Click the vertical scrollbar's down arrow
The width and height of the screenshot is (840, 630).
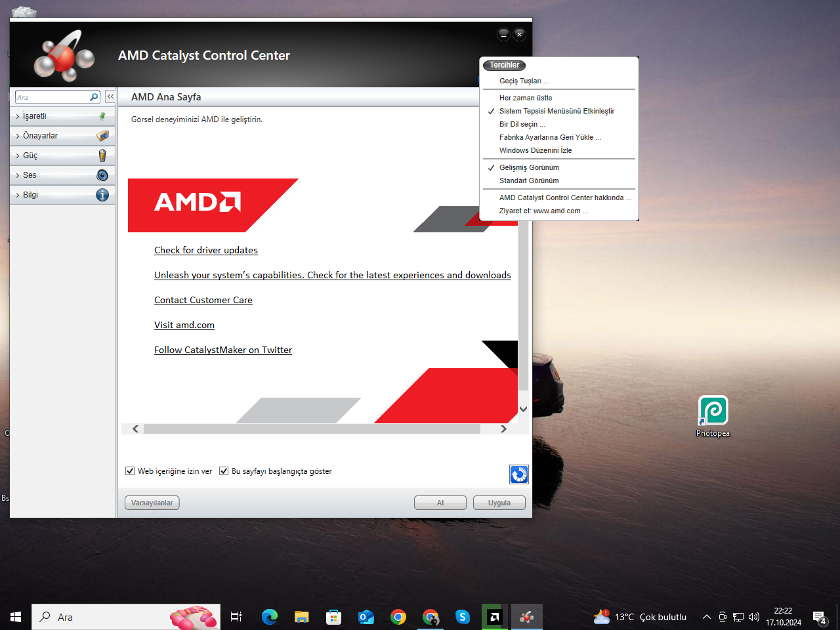pyautogui.click(x=523, y=409)
